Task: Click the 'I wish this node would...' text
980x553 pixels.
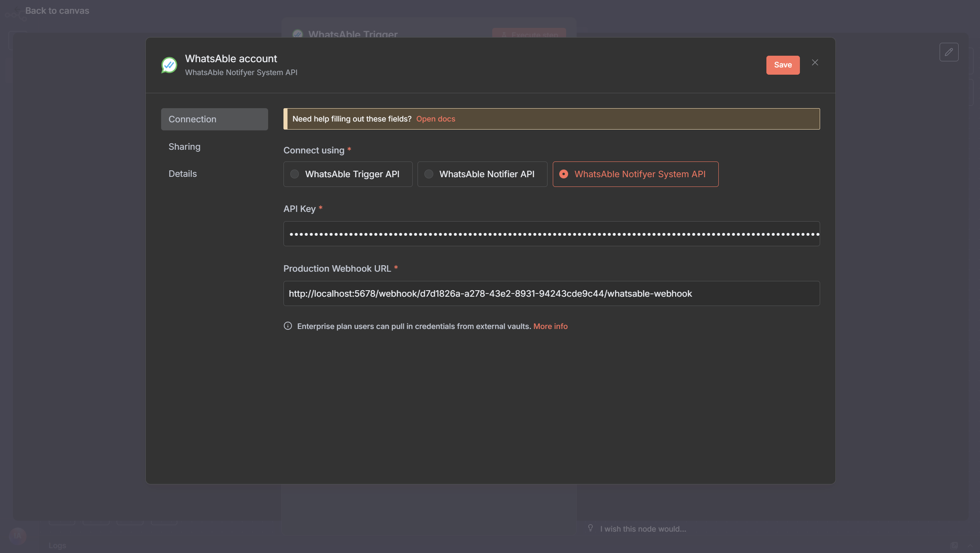Action: click(643, 529)
